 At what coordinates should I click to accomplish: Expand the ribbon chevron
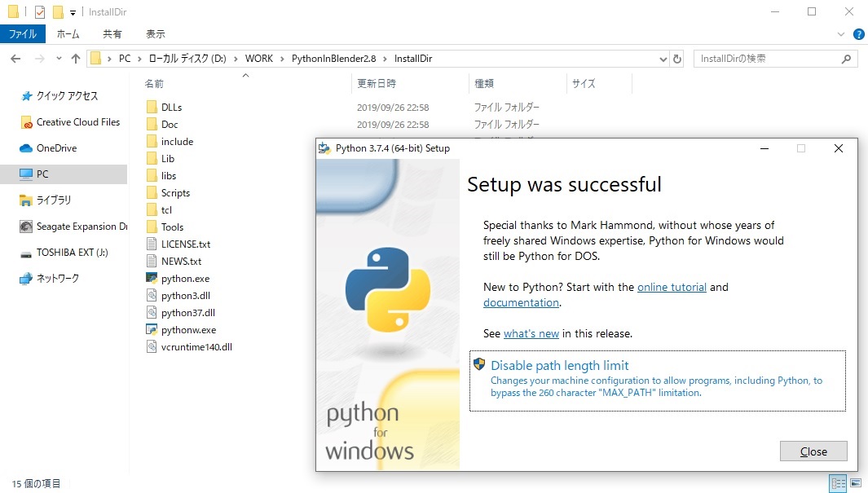(x=841, y=34)
